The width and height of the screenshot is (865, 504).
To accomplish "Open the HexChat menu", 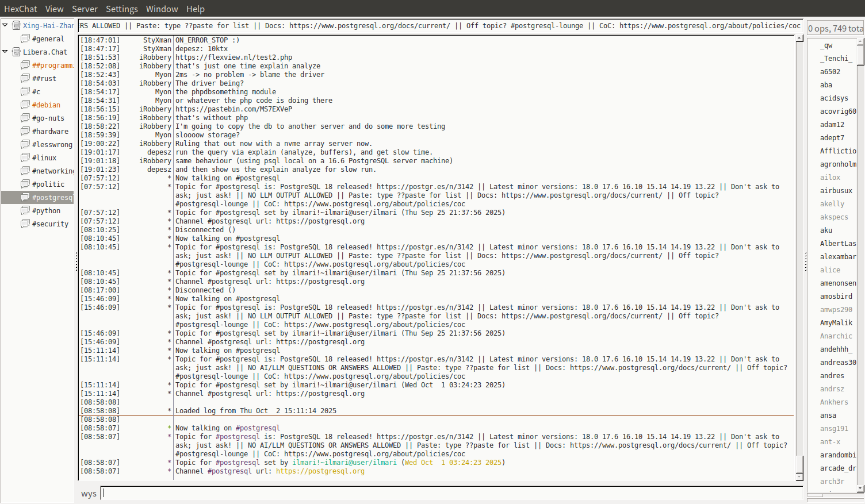I will [x=20, y=9].
